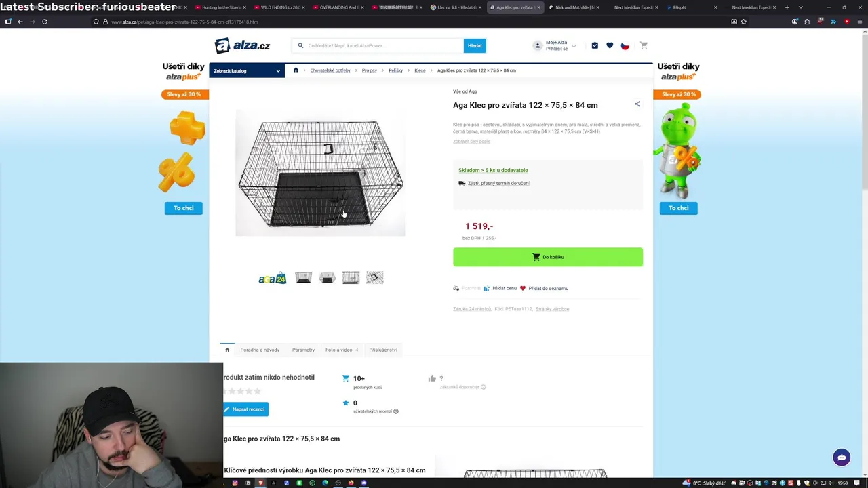Click the Alza.cz logo
The image size is (868, 488).
(x=242, y=45)
